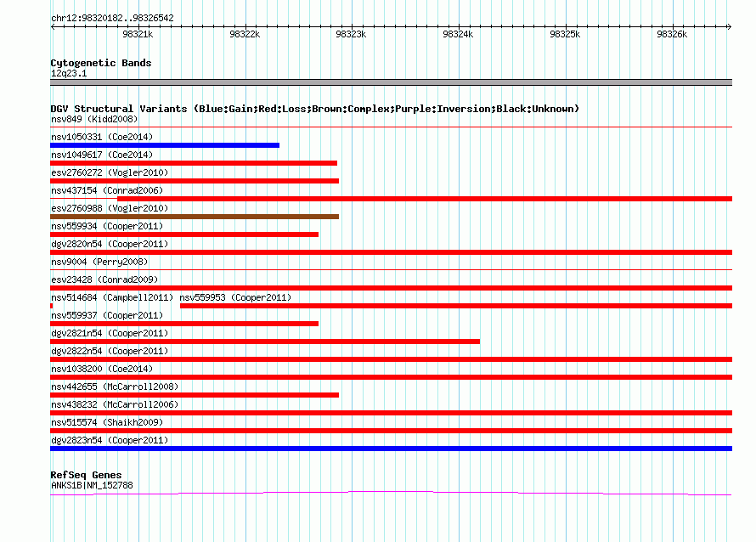This screenshot has width=756, height=542.
Task: Click the chr12:98320182..98326542 coordinates text
Action: (112, 18)
